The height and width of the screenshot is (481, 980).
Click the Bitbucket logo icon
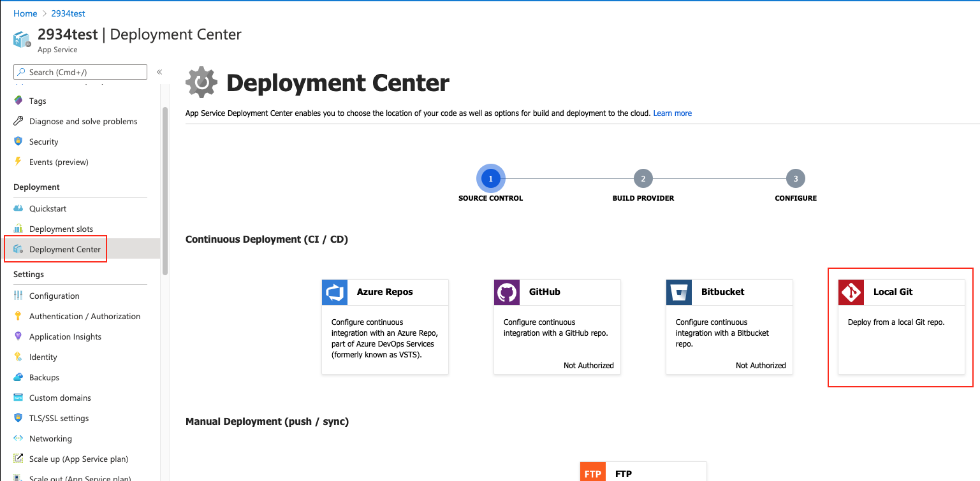pyautogui.click(x=679, y=292)
